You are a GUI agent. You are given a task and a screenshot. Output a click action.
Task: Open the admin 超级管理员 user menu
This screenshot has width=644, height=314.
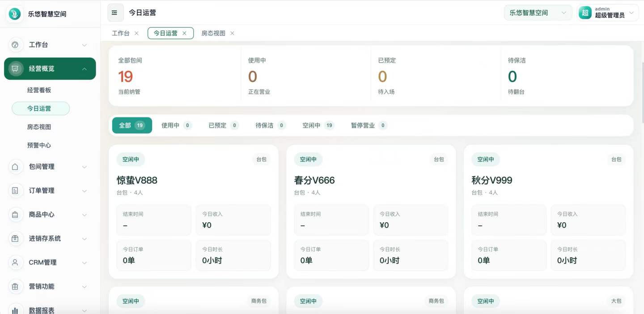coord(608,13)
